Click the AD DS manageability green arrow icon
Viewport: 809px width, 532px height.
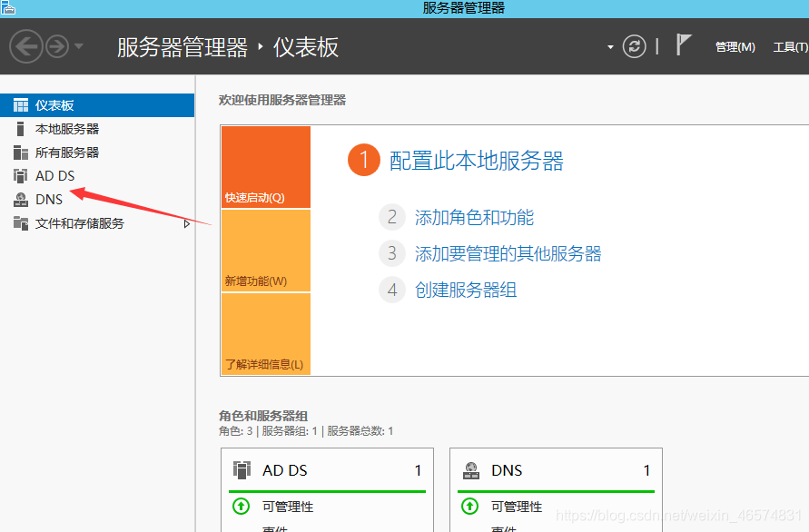pyautogui.click(x=241, y=507)
